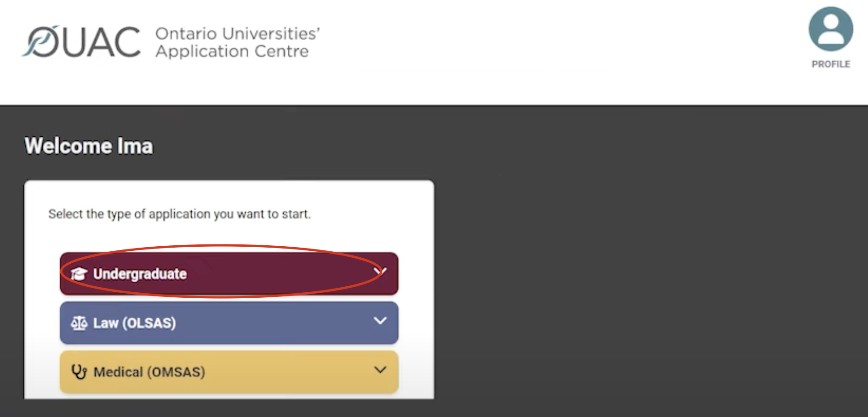The width and height of the screenshot is (868, 417).
Task: Click the Ontario Universities' Application Centre wordmark
Action: (x=236, y=42)
